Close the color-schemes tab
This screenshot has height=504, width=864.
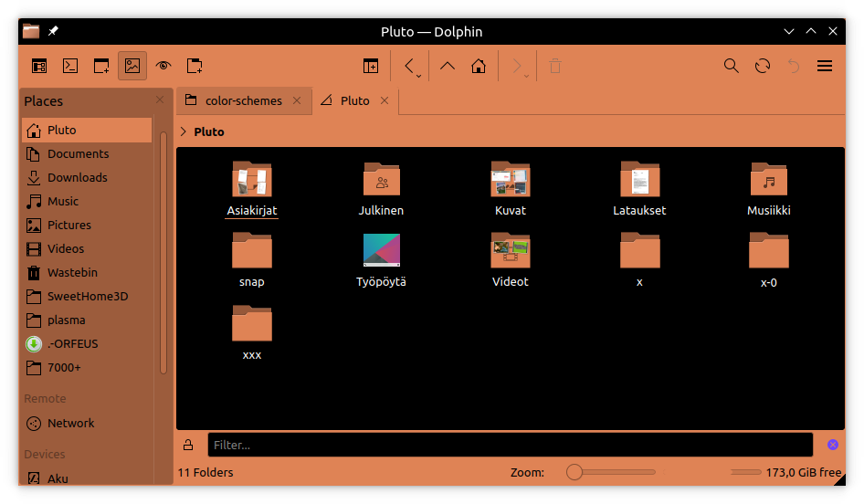click(297, 100)
